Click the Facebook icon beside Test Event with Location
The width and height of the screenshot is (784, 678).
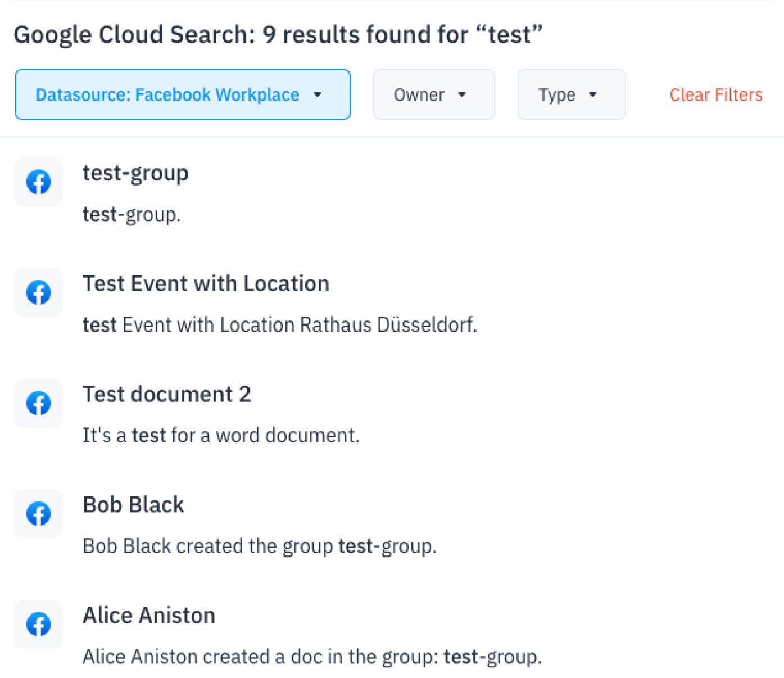coord(39,292)
